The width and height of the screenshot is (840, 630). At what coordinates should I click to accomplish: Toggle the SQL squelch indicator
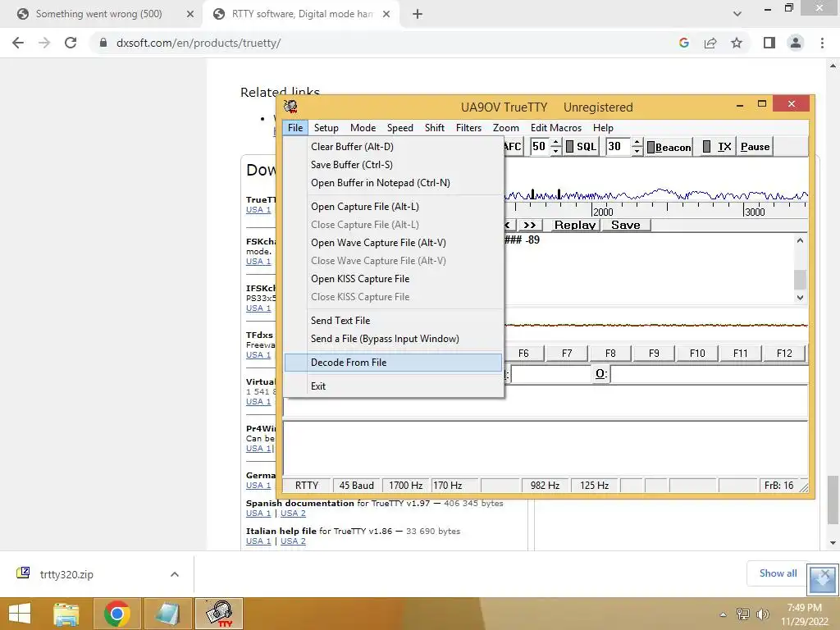(x=582, y=147)
